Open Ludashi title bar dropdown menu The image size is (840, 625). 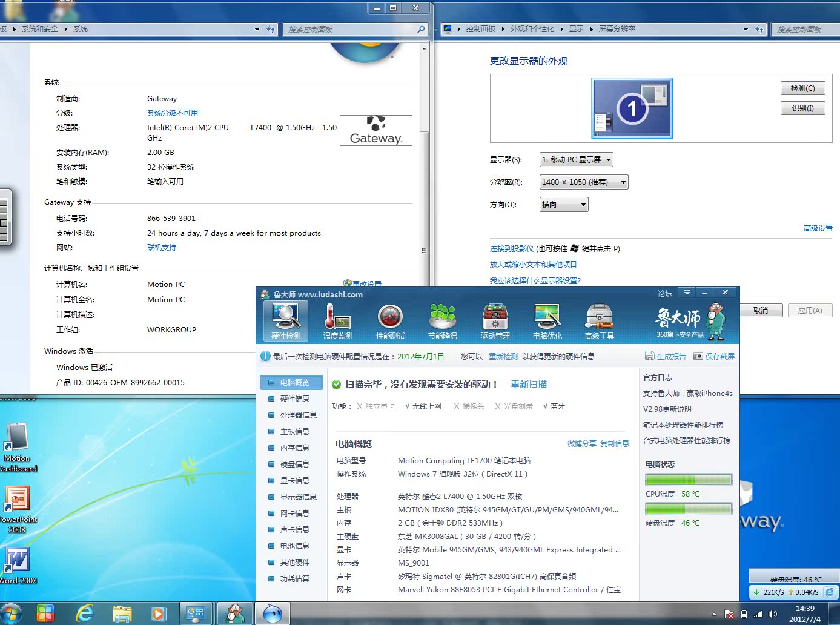coord(687,293)
